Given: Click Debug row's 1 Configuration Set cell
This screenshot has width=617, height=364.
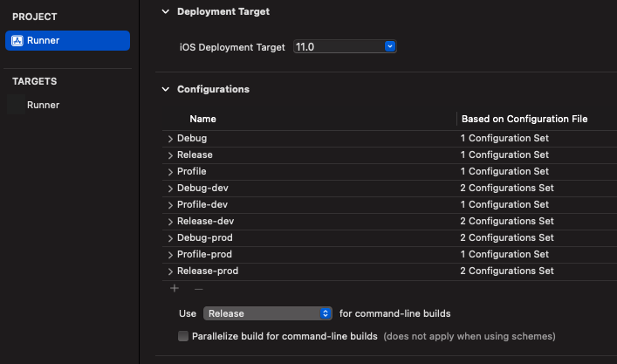Looking at the screenshot, I should click(x=504, y=138).
